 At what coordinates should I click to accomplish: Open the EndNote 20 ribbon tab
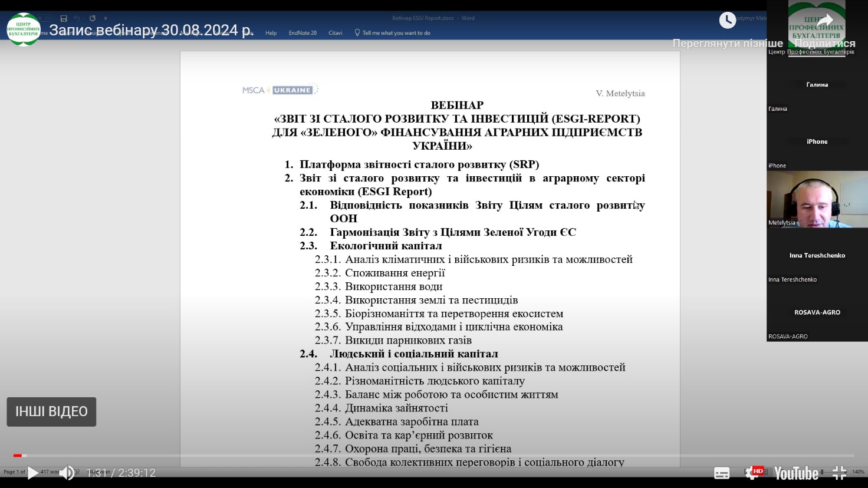(x=303, y=33)
